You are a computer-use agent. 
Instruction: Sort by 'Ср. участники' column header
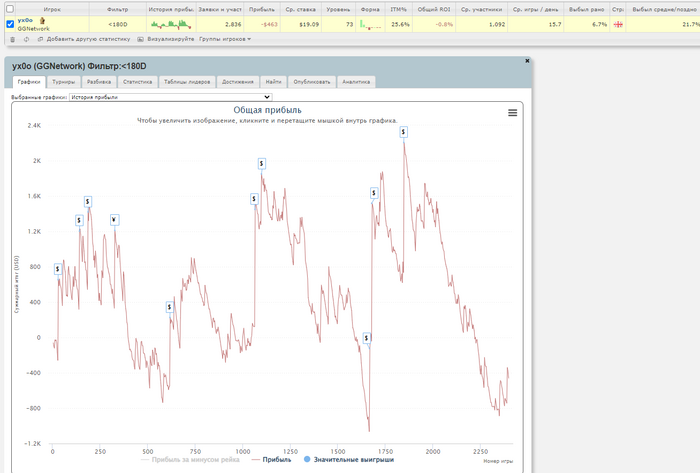(x=481, y=9)
